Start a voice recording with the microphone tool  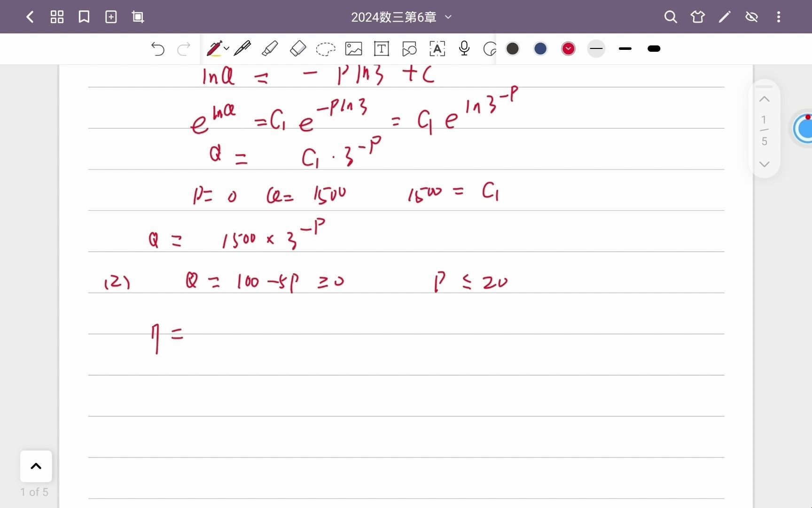(x=464, y=48)
